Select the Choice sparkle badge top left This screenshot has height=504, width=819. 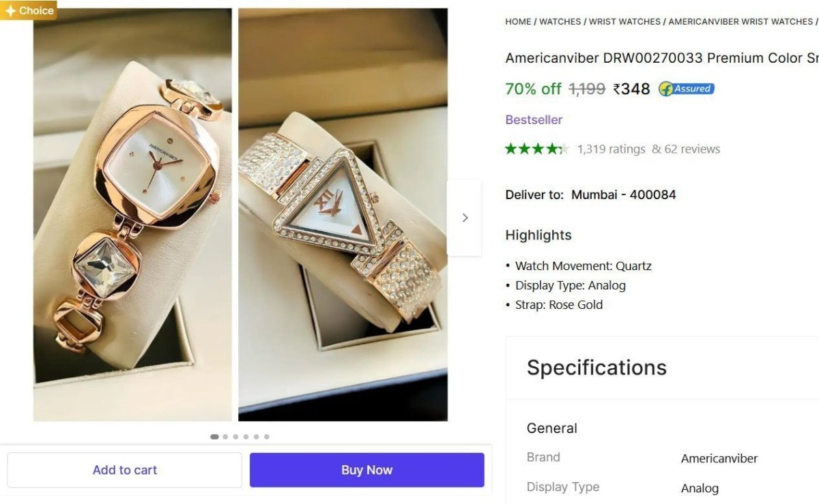[28, 10]
